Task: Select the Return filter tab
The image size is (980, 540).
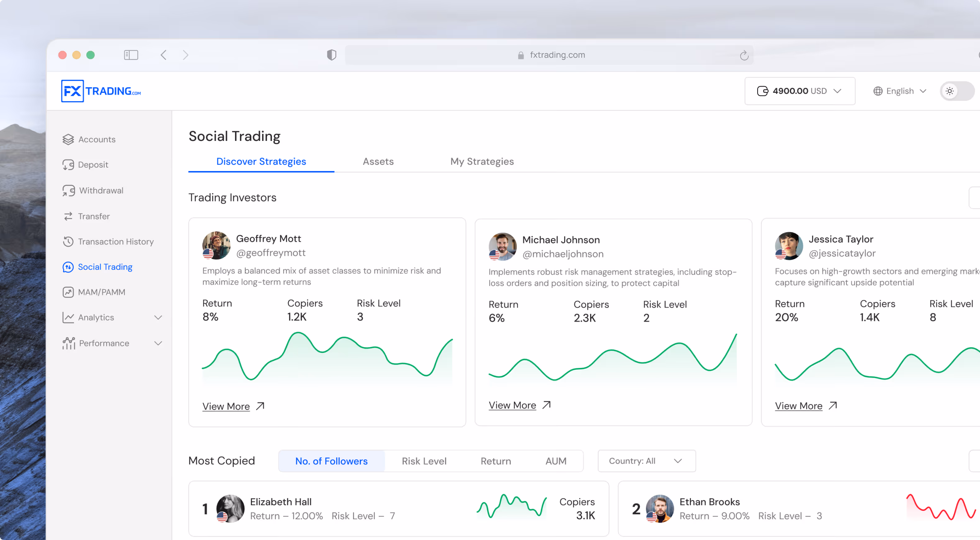Action: tap(496, 461)
